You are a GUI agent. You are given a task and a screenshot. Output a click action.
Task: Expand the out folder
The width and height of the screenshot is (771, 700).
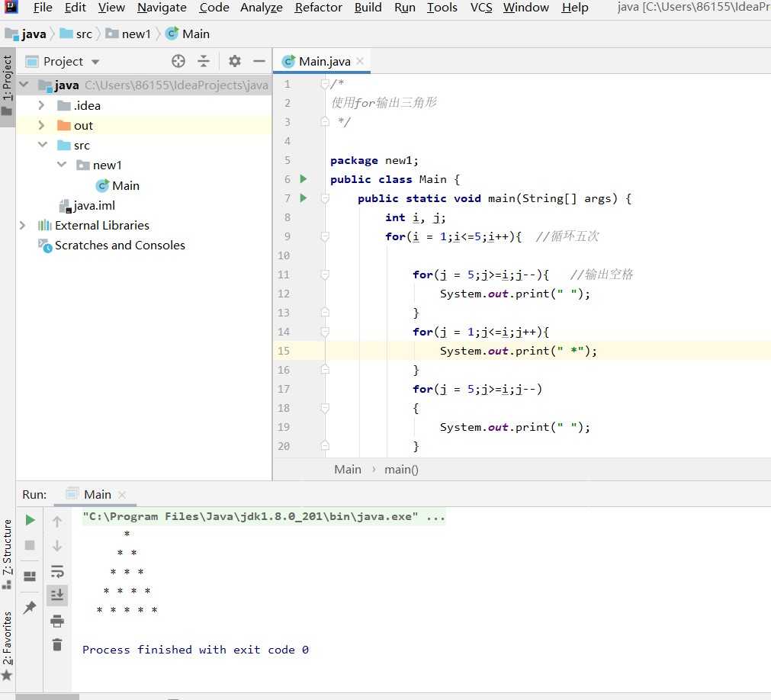point(41,125)
